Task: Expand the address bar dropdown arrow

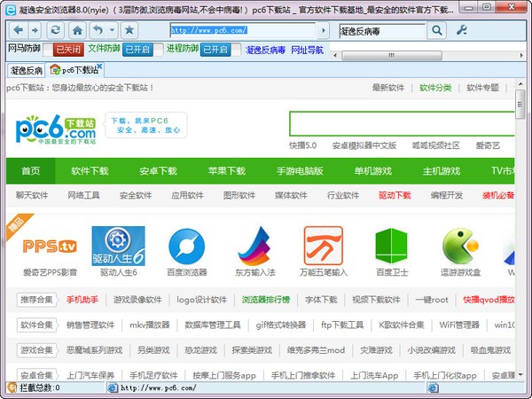Action: tap(323, 30)
